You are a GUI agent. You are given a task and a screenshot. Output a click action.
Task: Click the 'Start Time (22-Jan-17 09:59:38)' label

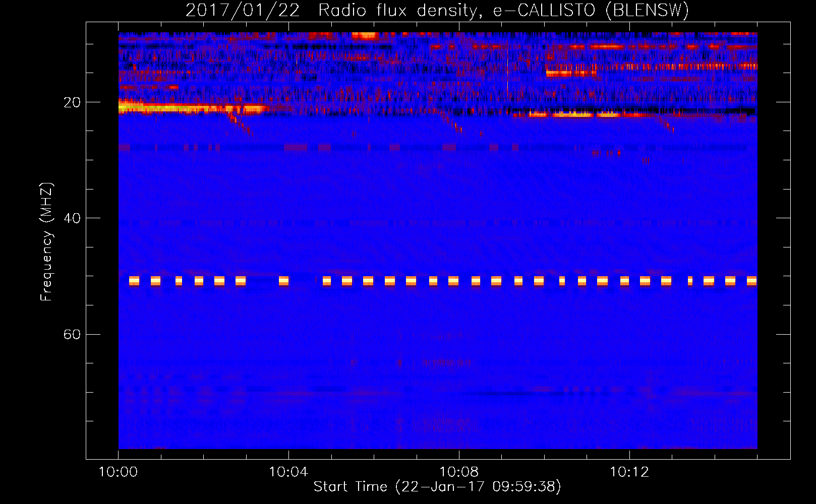point(437,487)
